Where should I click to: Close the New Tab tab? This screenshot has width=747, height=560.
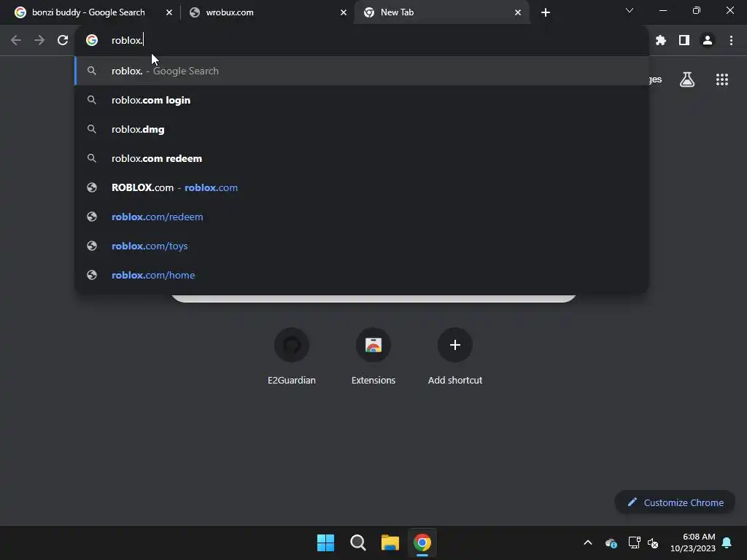(518, 12)
